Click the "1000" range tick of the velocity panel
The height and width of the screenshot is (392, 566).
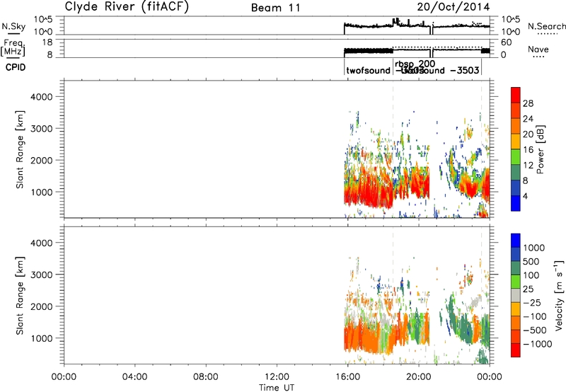click(x=42, y=338)
